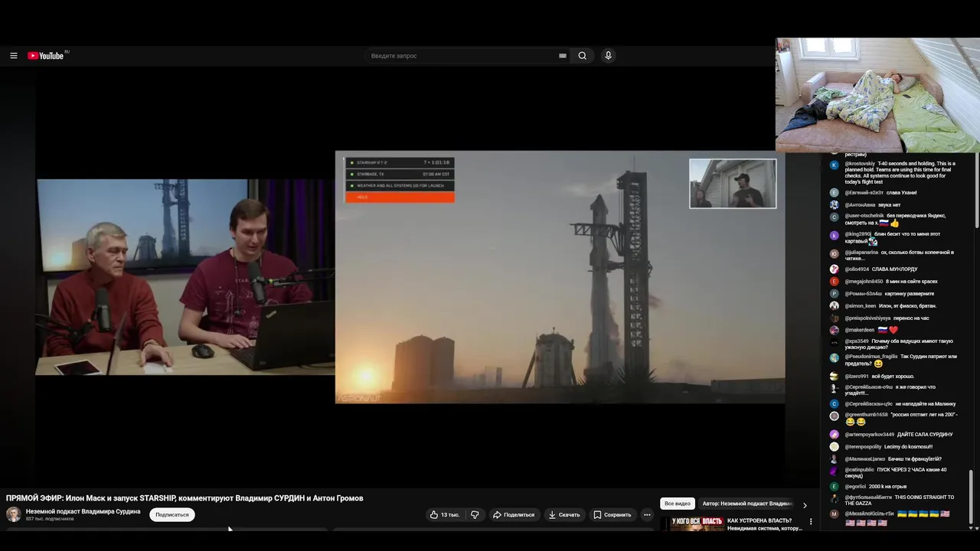Open the avatar beside 'слава Укани!' message
This screenshot has width=980, height=551.
(835, 193)
